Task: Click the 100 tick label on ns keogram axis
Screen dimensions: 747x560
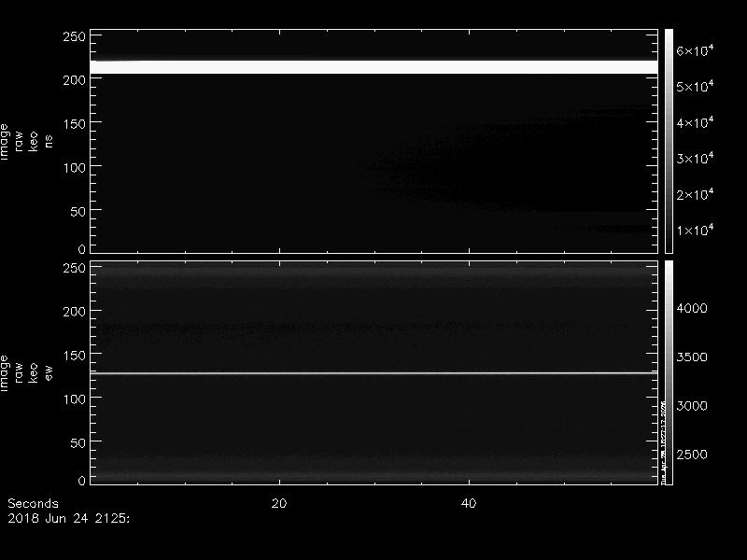Action: 75,168
